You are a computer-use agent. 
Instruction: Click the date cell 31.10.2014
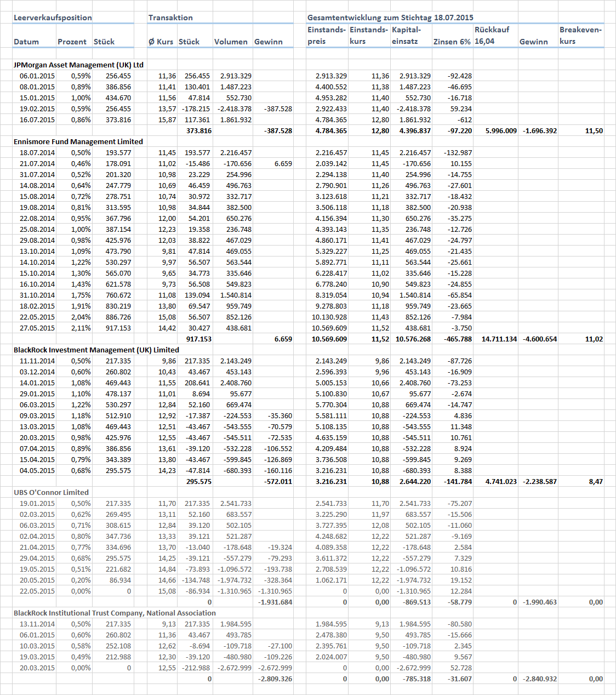click(37, 295)
